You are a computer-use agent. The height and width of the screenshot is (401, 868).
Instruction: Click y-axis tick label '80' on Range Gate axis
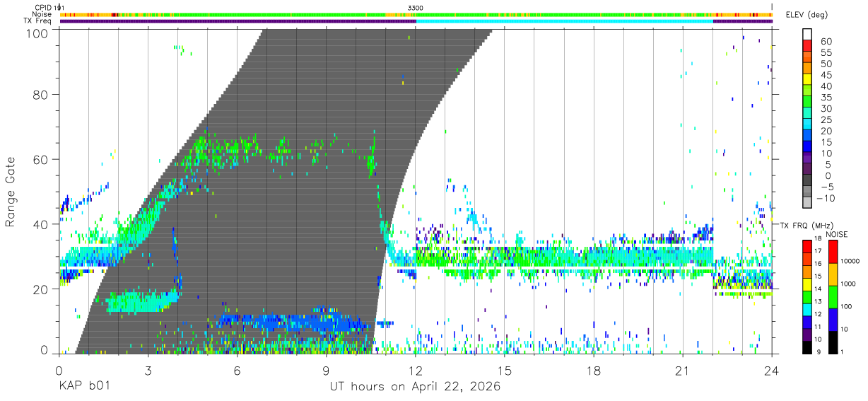[42, 94]
